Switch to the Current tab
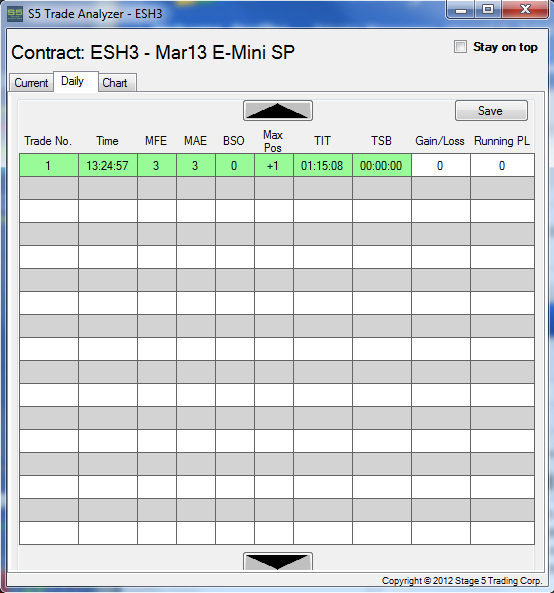Image resolution: width=554 pixels, height=593 pixels. point(31,82)
